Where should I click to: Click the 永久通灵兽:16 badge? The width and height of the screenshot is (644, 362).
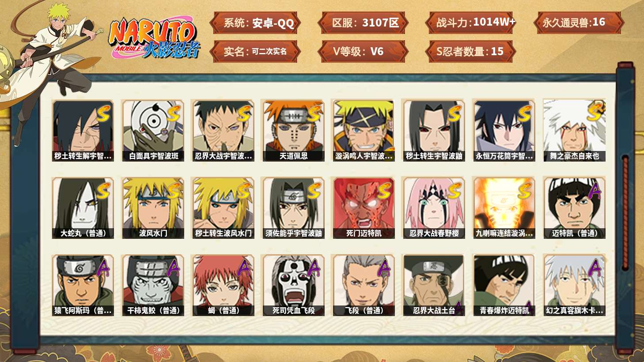(x=578, y=23)
